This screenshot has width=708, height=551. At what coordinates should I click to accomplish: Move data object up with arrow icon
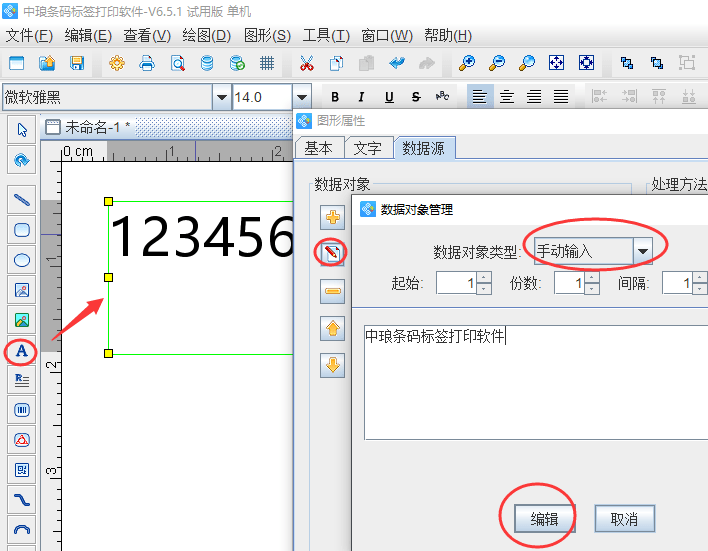(x=333, y=328)
